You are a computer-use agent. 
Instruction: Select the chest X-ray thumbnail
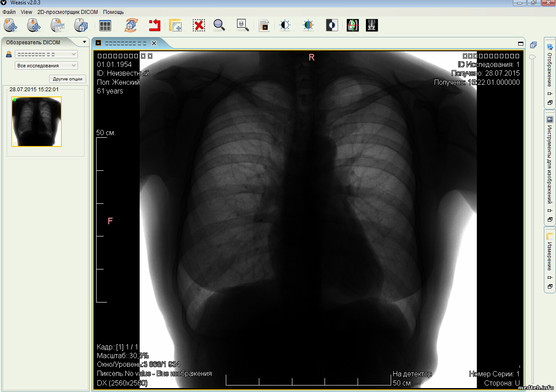point(37,122)
